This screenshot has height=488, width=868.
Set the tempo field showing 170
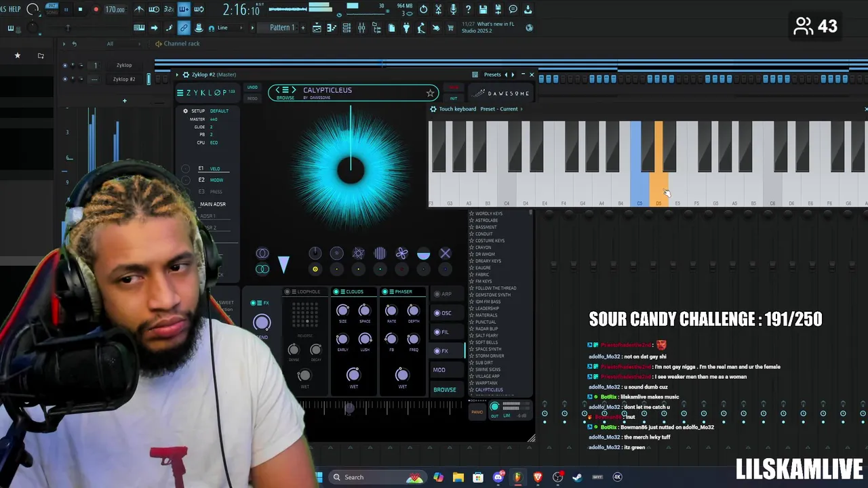pos(115,9)
